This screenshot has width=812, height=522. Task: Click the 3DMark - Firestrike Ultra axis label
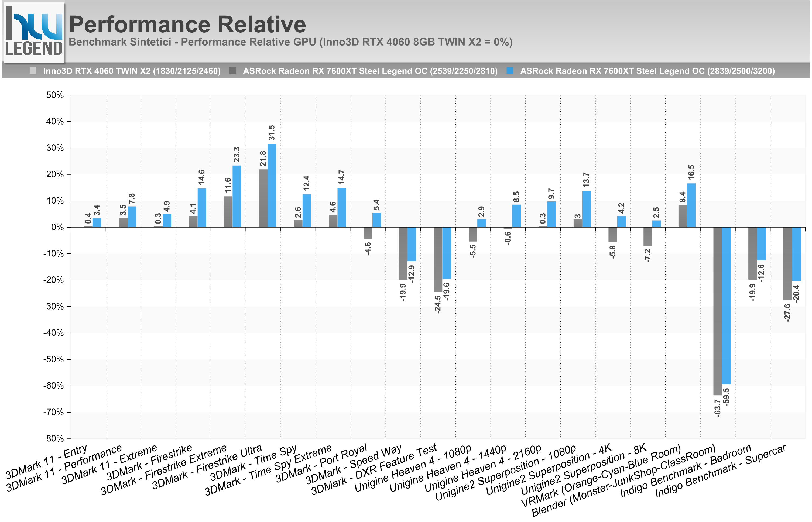coord(207,467)
